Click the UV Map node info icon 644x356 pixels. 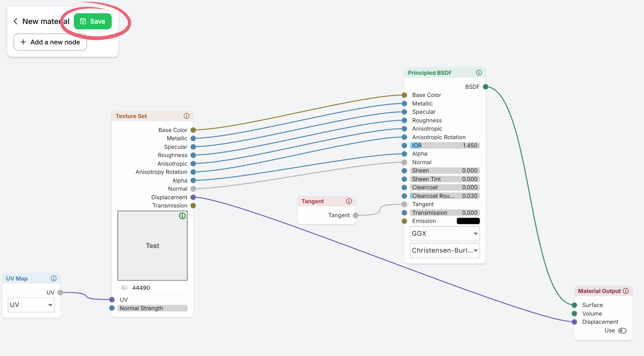53,278
